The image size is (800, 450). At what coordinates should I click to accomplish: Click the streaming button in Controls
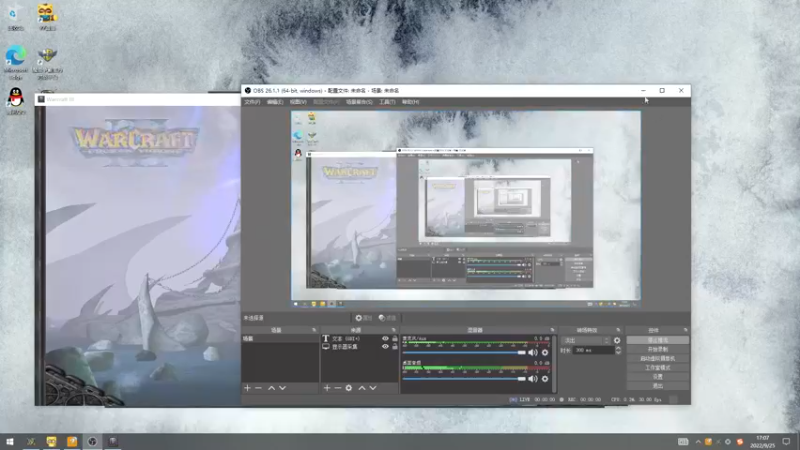658,340
